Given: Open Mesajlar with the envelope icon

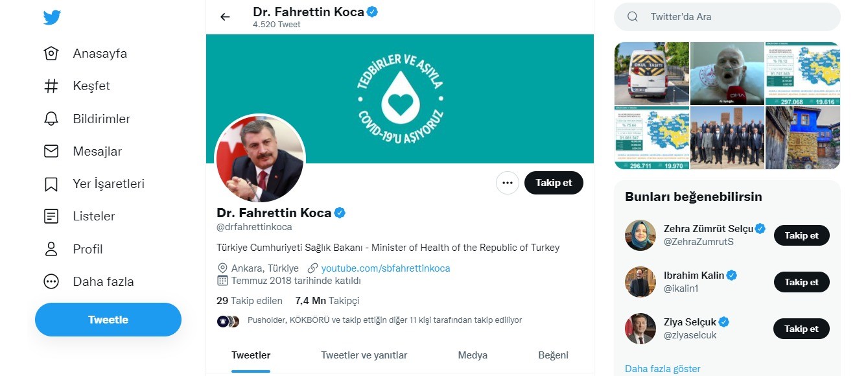Looking at the screenshot, I should (52, 151).
